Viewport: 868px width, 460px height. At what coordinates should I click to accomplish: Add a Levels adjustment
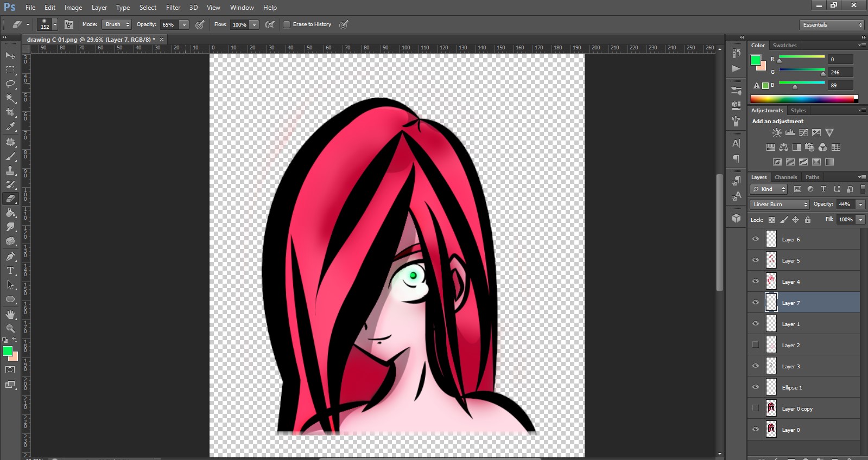coord(790,133)
